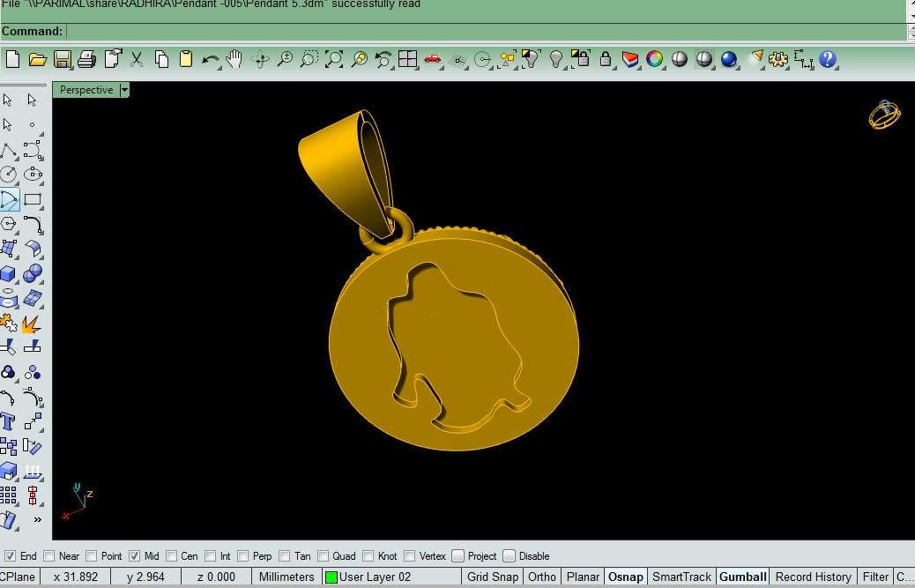Select the Text object tool
The height and width of the screenshot is (588, 915).
(x=9, y=421)
